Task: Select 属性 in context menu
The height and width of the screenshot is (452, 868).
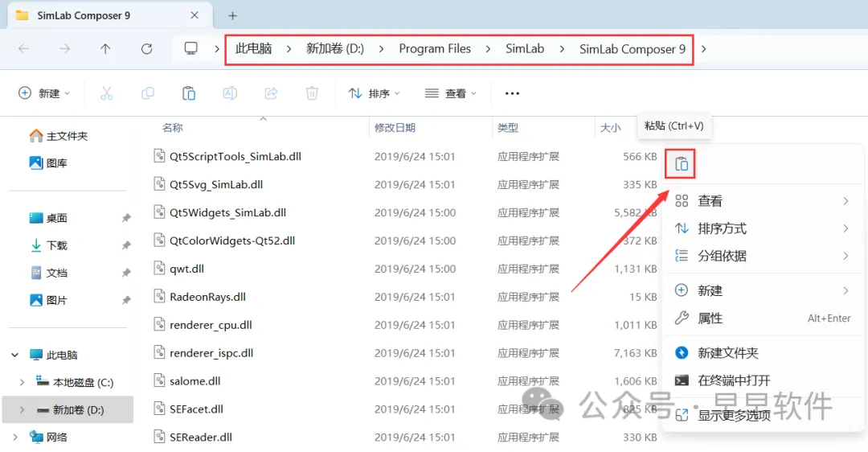Action: coord(764,318)
